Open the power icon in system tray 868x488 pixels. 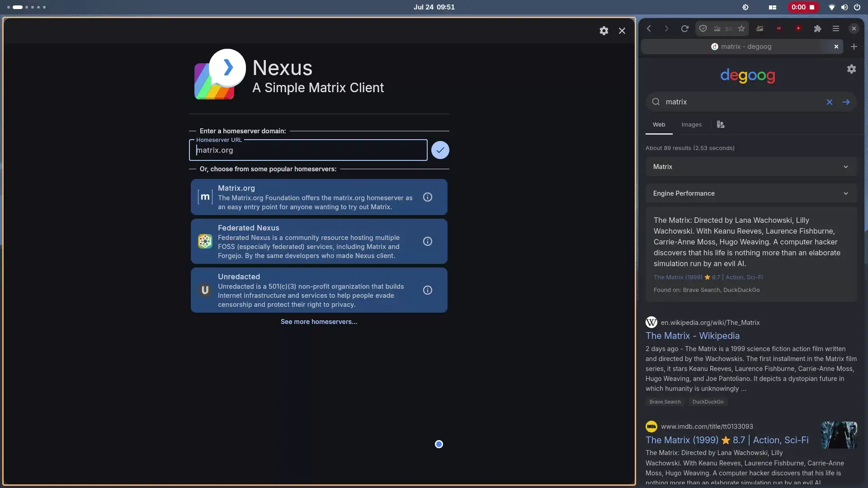[857, 7]
